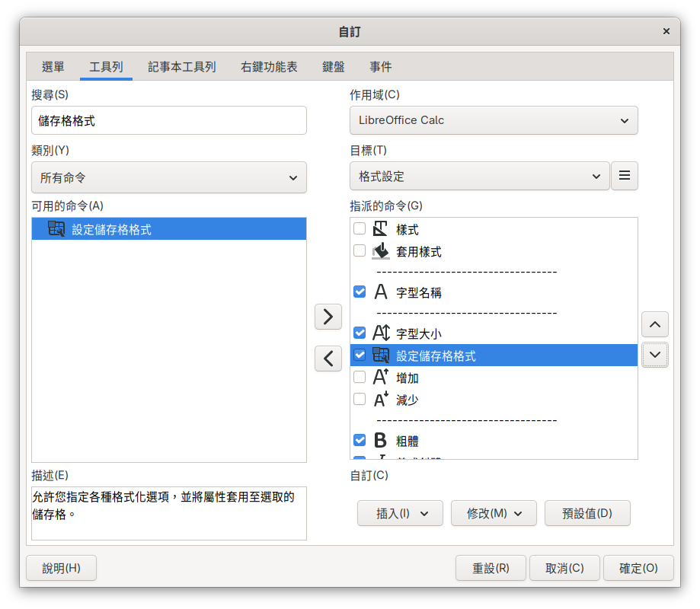Viewport: 700px width, 609px height.
Task: Click the right arrow to add the command
Action: 328,317
